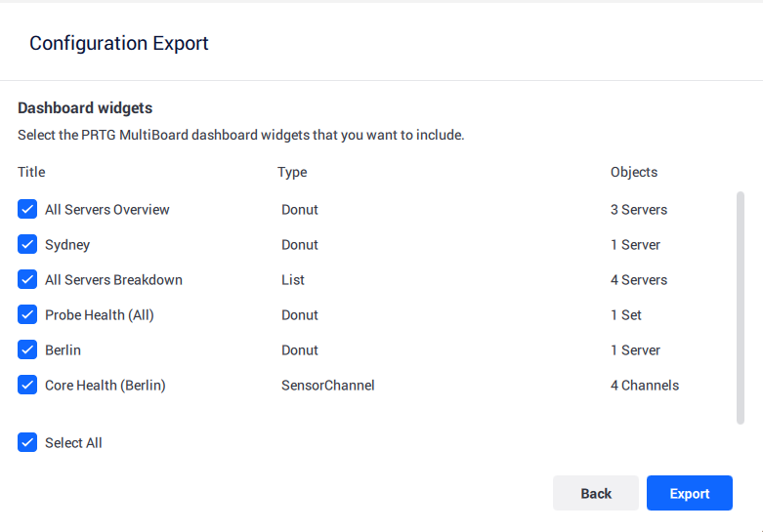Viewport: 763px width, 532px height.
Task: Click Donut type in Berlin row
Action: (300, 350)
